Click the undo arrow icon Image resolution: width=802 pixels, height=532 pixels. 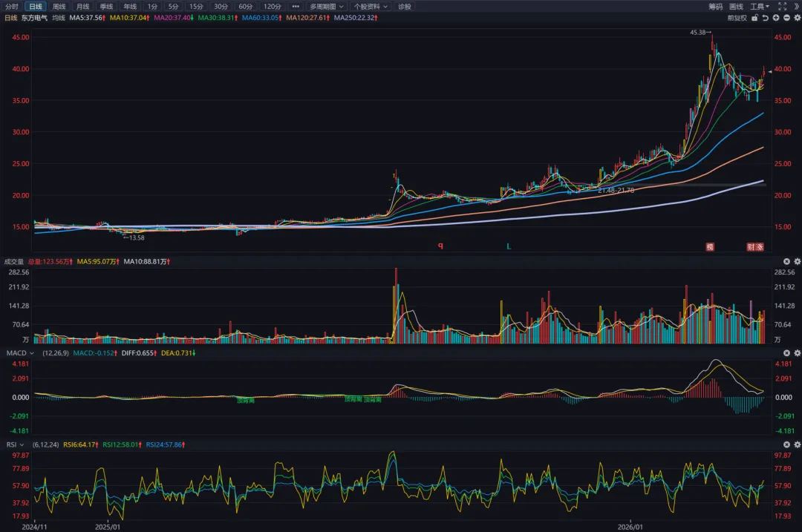pos(765,18)
